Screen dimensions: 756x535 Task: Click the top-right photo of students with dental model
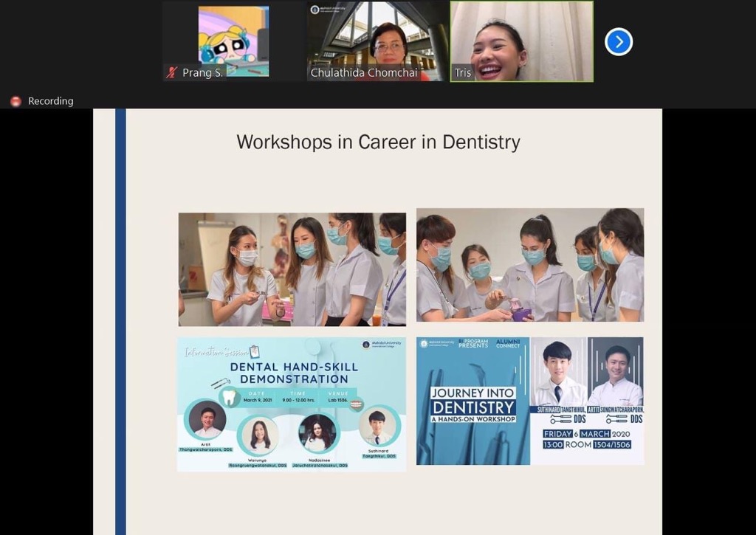529,265
